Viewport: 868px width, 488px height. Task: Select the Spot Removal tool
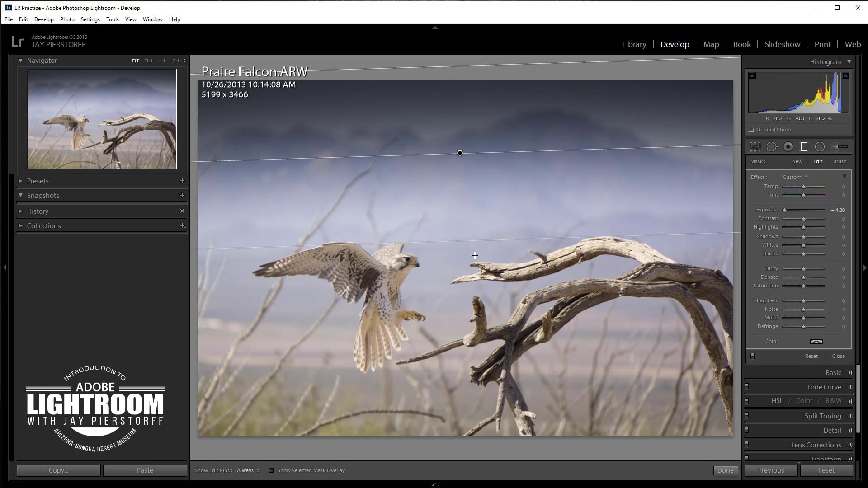coord(772,147)
